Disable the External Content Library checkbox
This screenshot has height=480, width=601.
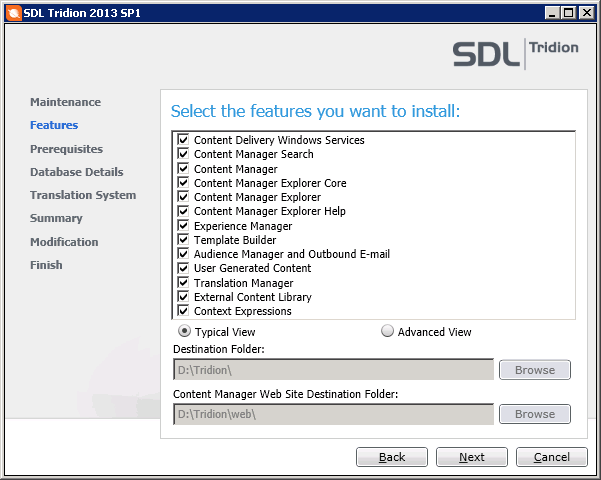pos(183,297)
